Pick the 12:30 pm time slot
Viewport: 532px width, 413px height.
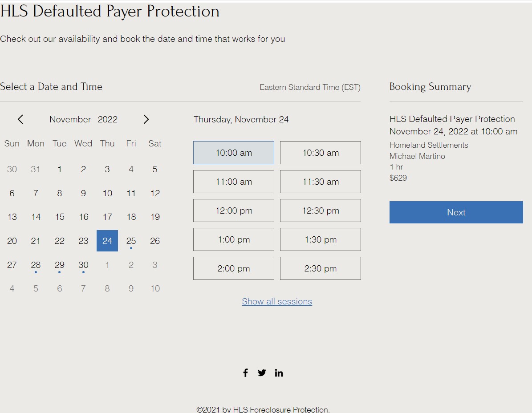(x=320, y=211)
